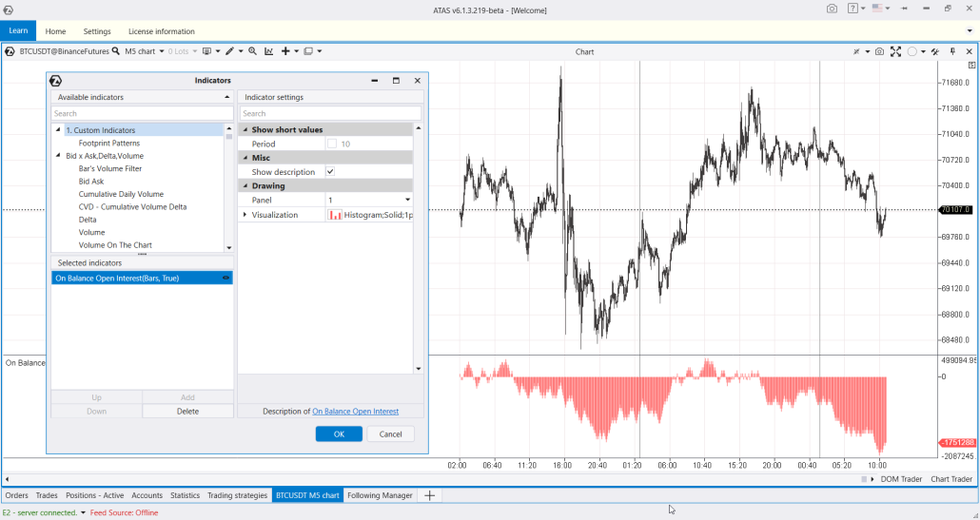Expand the Visualization property row

[x=245, y=215]
